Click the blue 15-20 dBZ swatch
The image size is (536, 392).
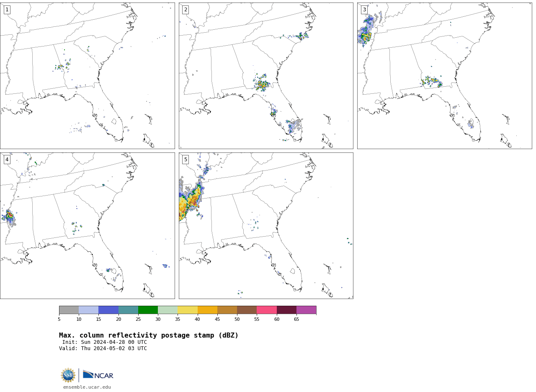[108, 310]
